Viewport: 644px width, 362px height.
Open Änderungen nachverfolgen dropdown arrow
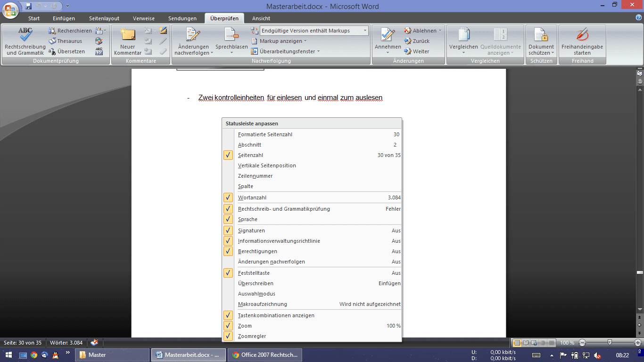coord(212,53)
